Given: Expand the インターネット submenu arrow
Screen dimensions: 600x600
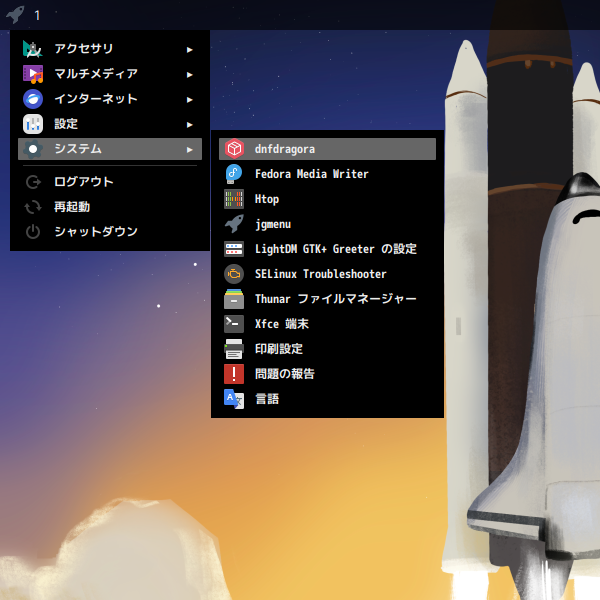Looking at the screenshot, I should pyautogui.click(x=189, y=100).
